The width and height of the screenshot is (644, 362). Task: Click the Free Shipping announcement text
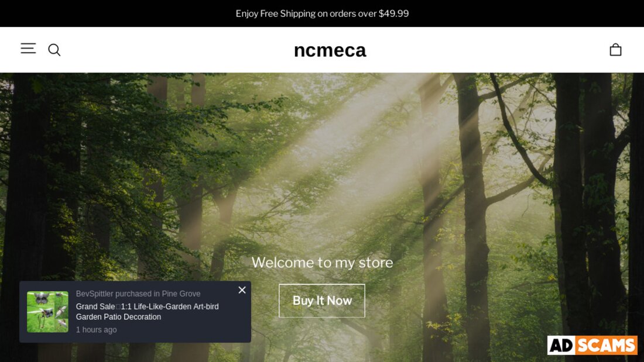[x=322, y=13]
